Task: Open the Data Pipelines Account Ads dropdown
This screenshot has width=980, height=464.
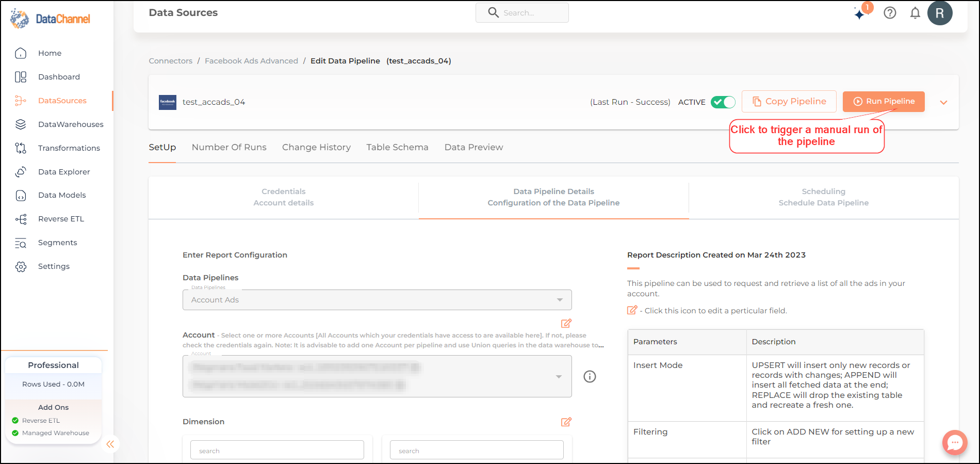Action: (x=377, y=300)
